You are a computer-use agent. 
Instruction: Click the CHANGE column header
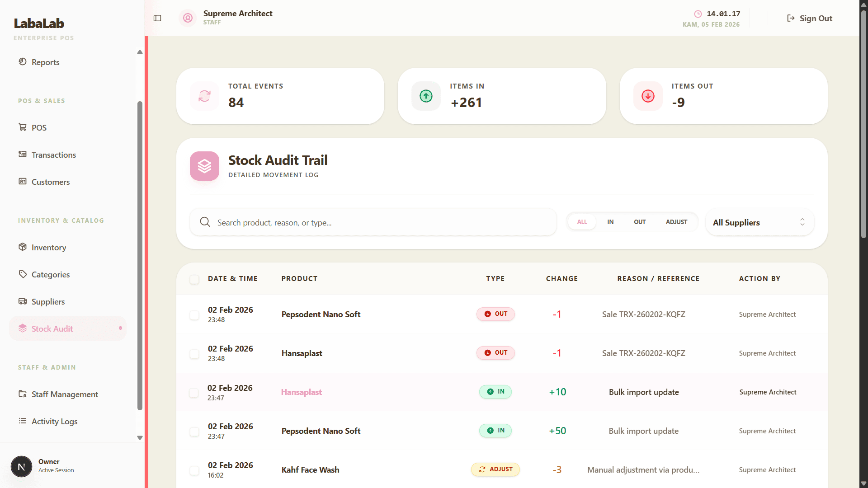pos(562,279)
